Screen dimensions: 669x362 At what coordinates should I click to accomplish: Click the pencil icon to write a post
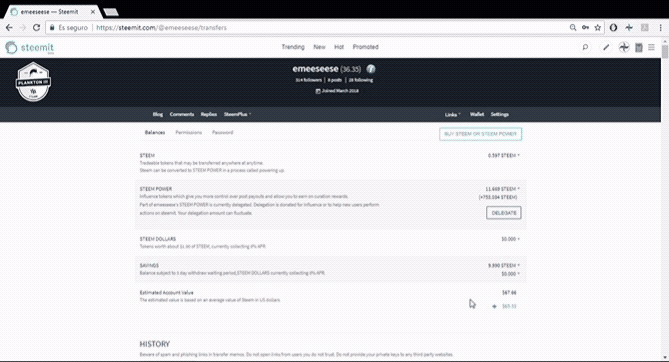click(605, 47)
